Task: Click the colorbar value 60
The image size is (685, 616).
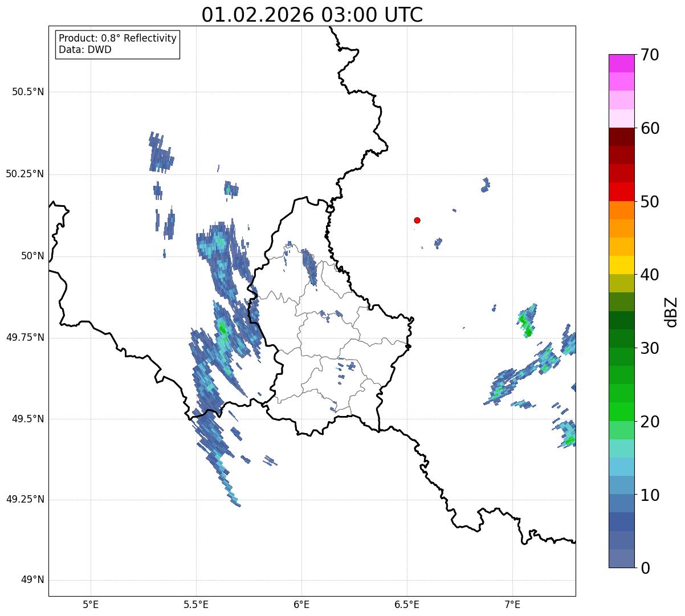Action: pos(650,128)
